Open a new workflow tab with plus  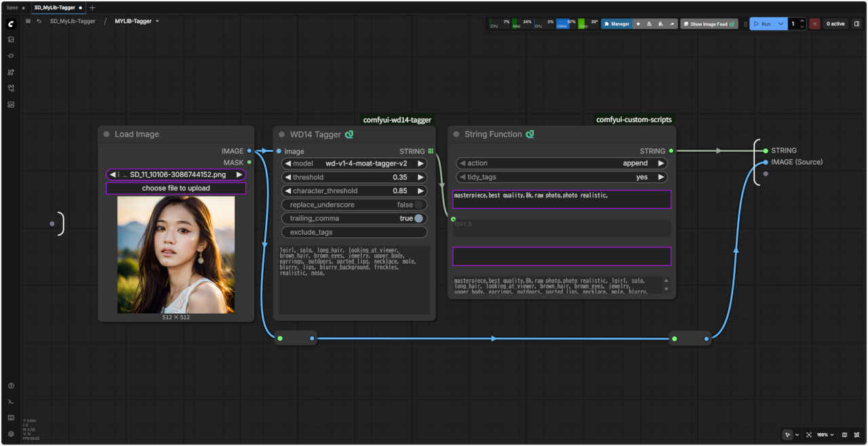click(x=92, y=7)
